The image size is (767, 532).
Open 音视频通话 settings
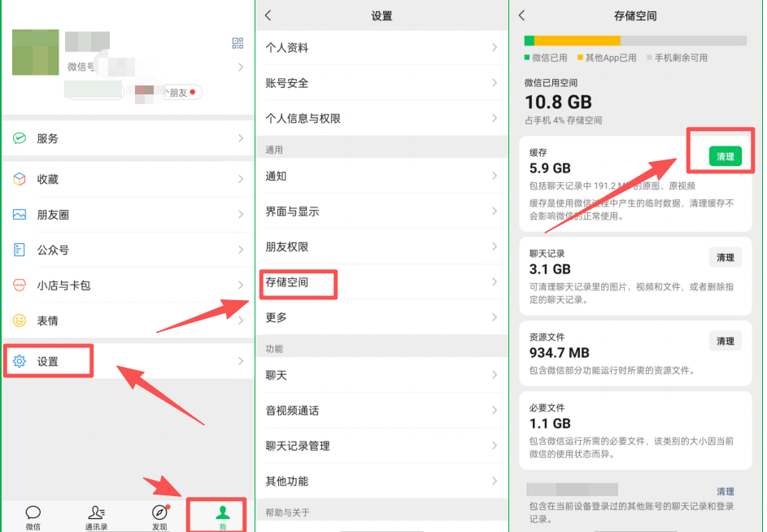click(x=381, y=410)
